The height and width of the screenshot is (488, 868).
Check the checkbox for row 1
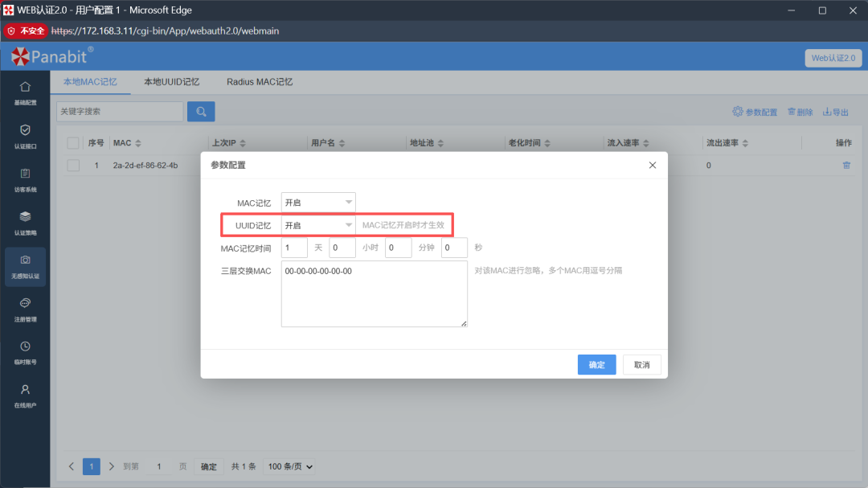(x=72, y=165)
